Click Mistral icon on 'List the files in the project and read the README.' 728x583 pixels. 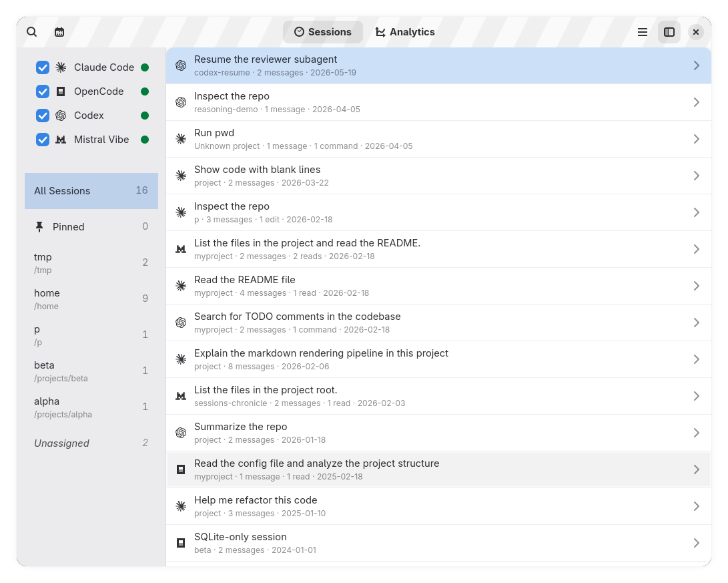coord(181,249)
